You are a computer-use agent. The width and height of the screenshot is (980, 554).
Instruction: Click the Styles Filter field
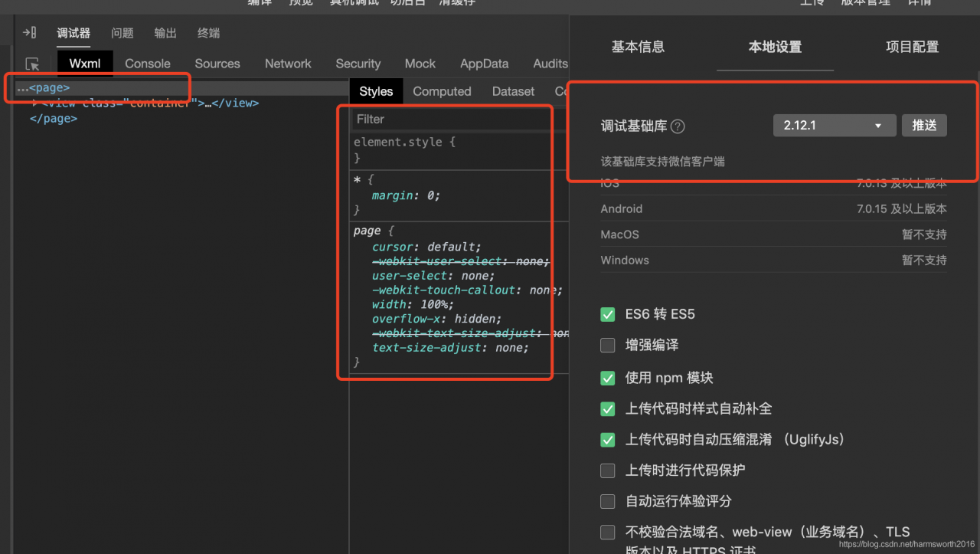452,120
